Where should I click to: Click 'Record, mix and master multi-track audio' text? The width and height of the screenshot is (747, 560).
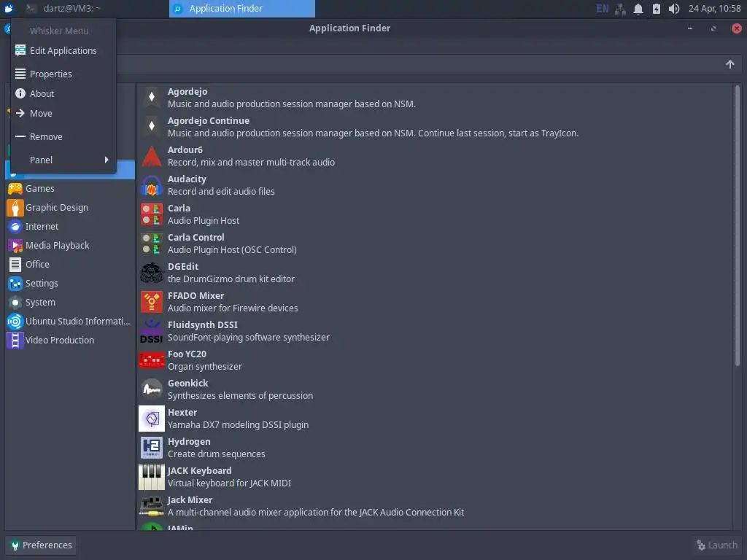point(251,163)
